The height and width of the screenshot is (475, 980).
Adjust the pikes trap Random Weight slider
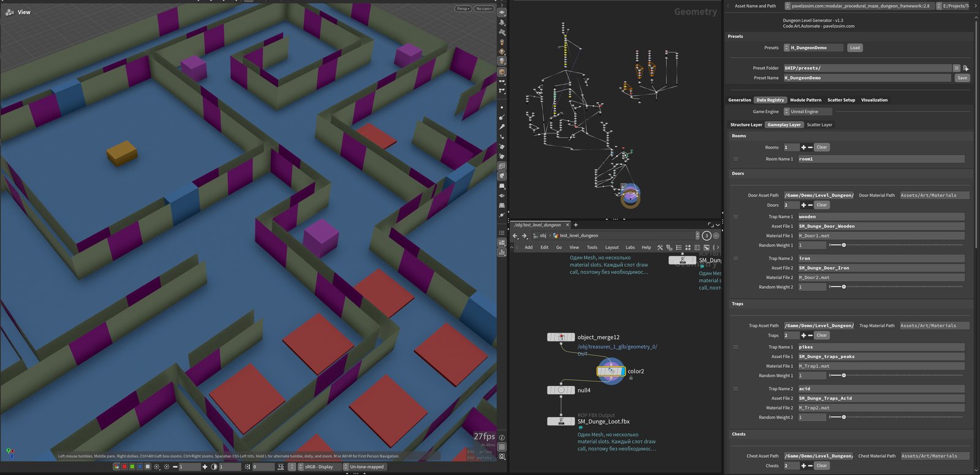coord(895,375)
